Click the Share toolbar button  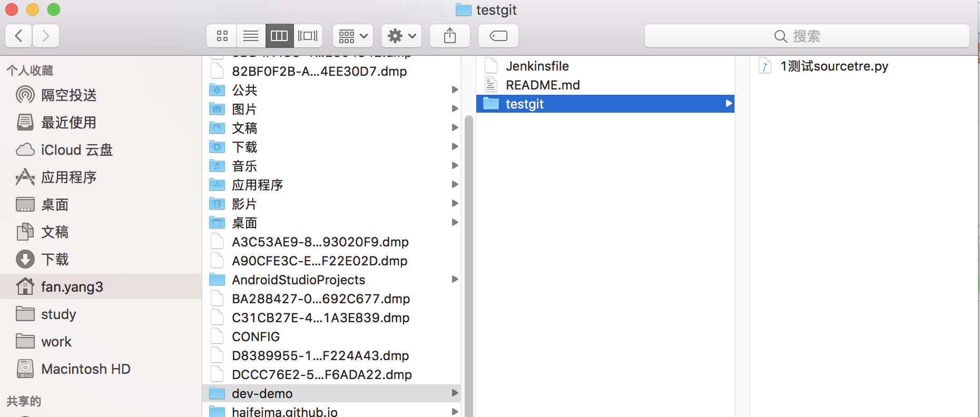coord(450,36)
